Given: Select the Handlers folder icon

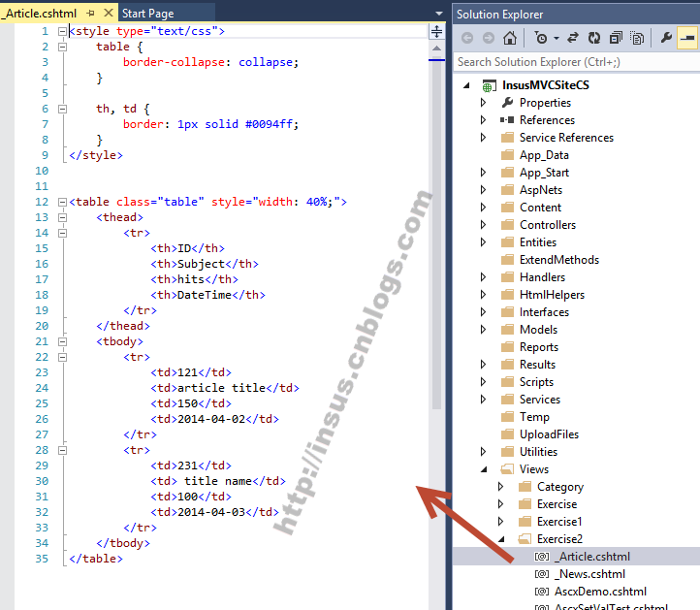Looking at the screenshot, I should (507, 277).
